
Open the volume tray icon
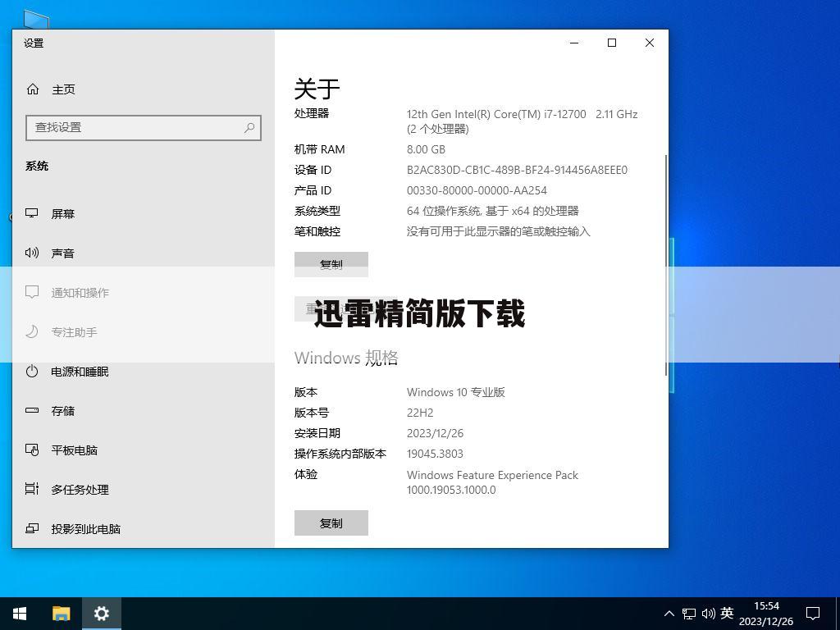[708, 614]
